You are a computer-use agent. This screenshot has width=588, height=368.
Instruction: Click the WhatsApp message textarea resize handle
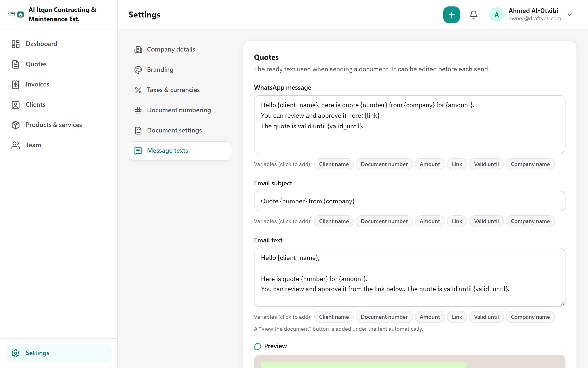tap(562, 151)
